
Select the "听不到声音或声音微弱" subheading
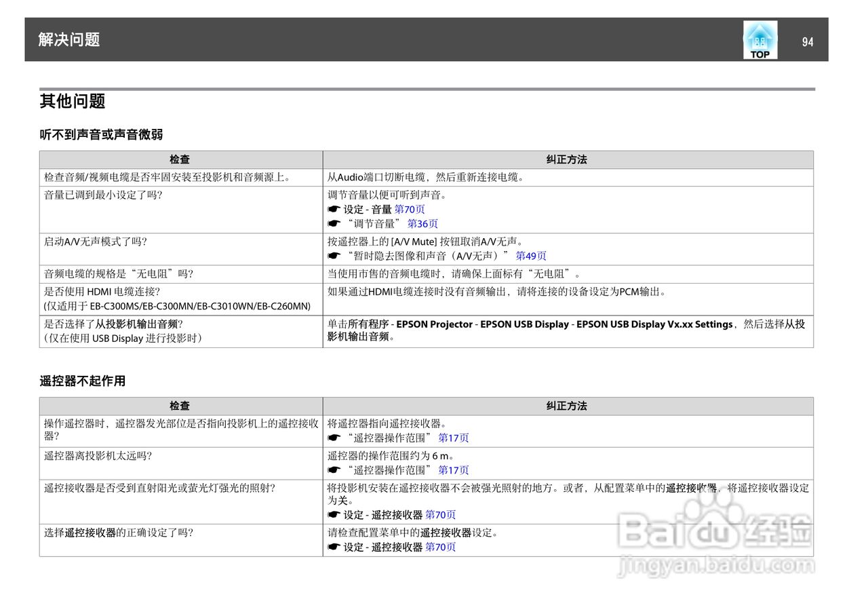101,134
